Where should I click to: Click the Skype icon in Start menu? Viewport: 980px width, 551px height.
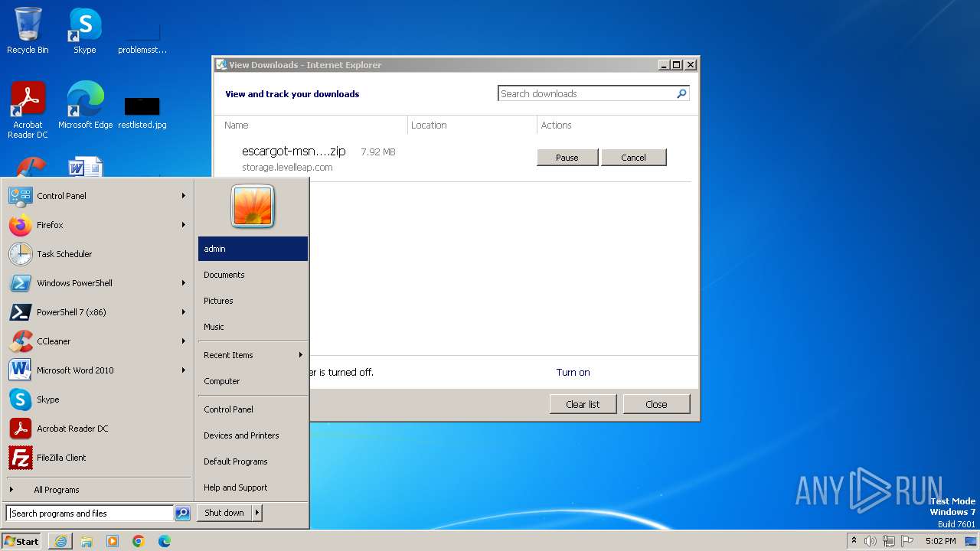[20, 399]
